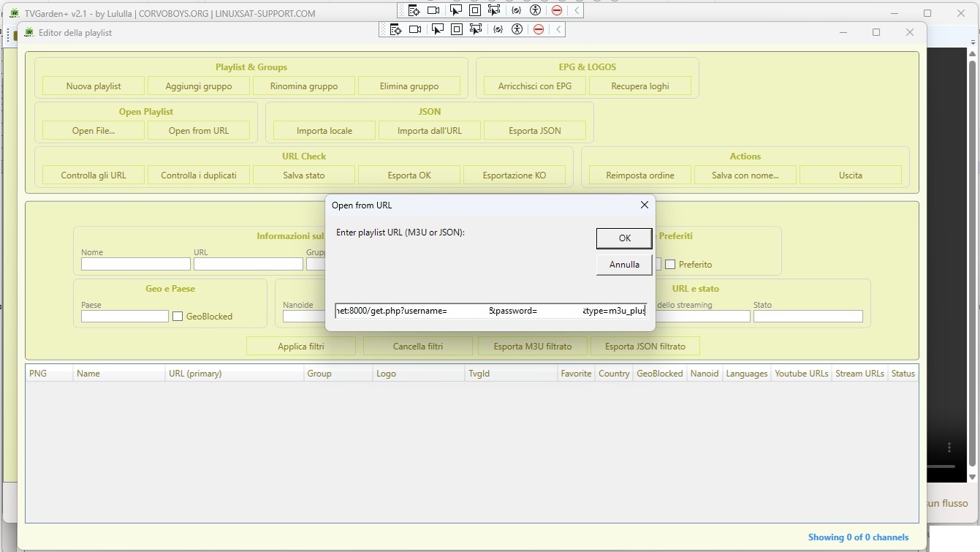This screenshot has height=552, width=980.
Task: Click layout adorners square icon in main window toolbar
Action: click(475, 10)
